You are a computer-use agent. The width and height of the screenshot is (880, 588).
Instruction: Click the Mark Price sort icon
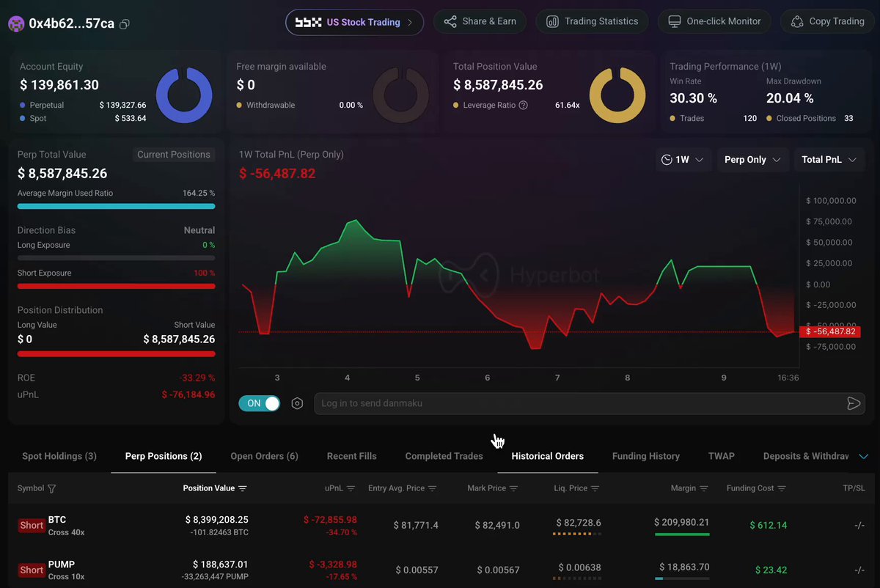click(514, 488)
